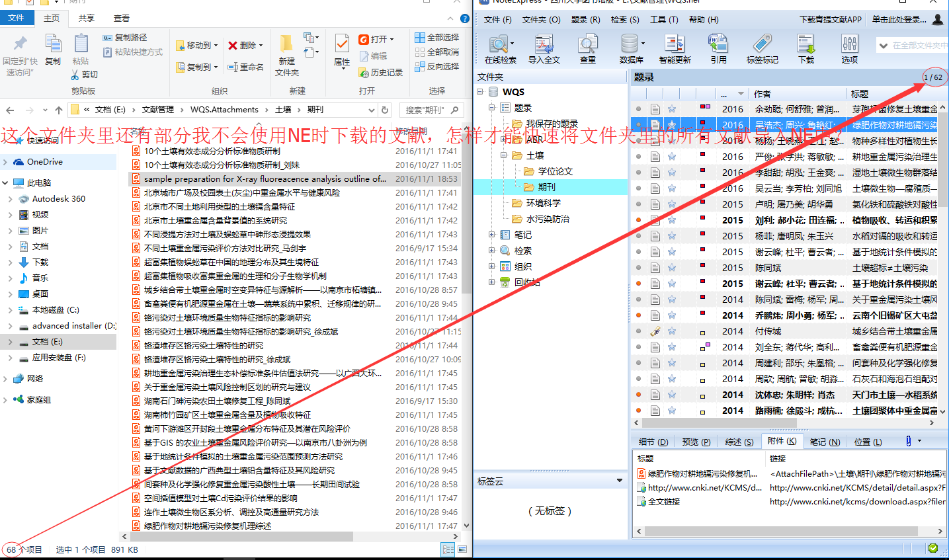Click the Explorer help question mark icon
Screen dimensions: 949x560
tap(465, 19)
